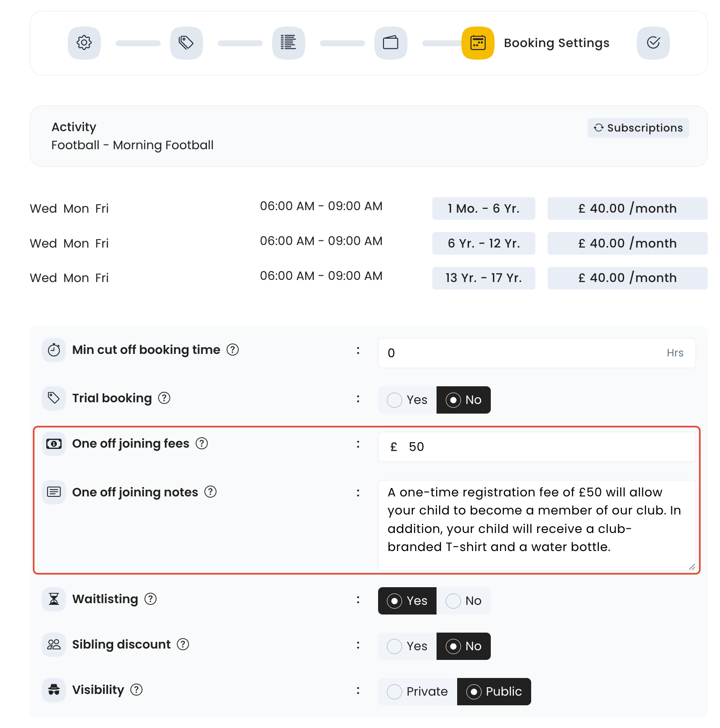Enable Sibling discount with Yes
The width and height of the screenshot is (720, 728).
click(407, 646)
